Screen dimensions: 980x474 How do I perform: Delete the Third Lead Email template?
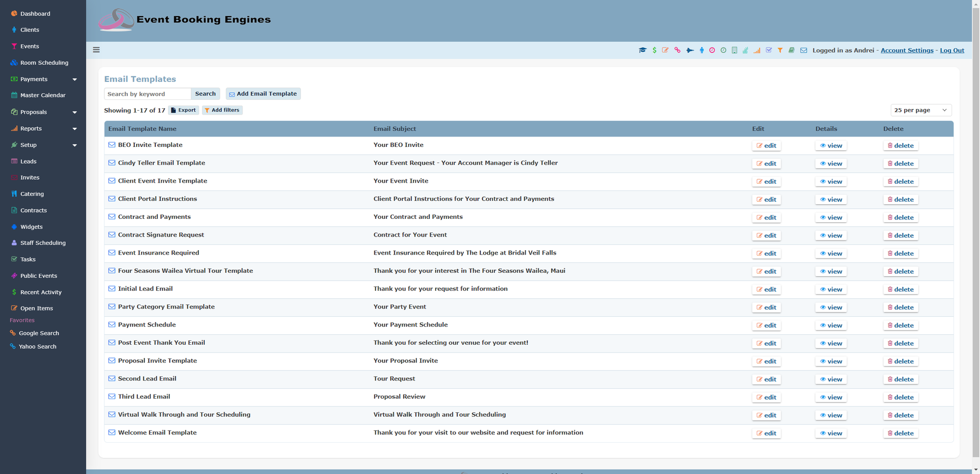pyautogui.click(x=901, y=397)
